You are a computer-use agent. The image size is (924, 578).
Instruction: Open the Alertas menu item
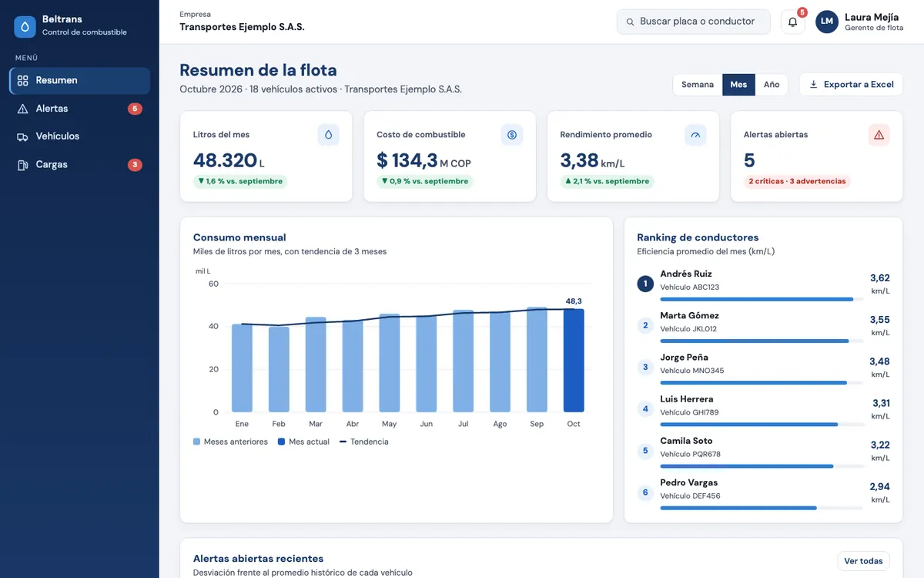[79, 109]
